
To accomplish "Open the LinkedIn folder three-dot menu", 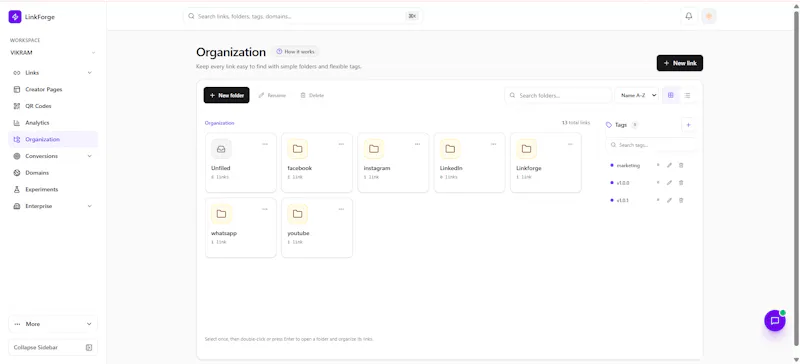I will click(x=493, y=144).
